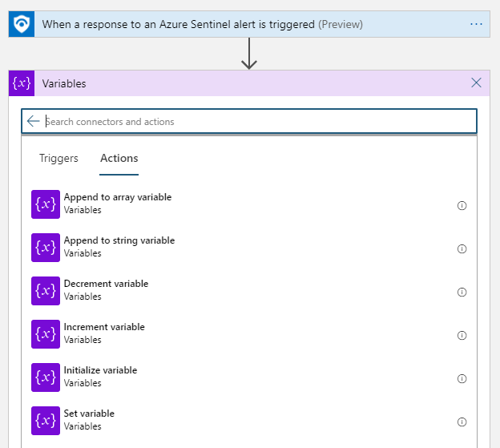Show info for Decrement variable
This screenshot has height=448, width=500.
[462, 292]
